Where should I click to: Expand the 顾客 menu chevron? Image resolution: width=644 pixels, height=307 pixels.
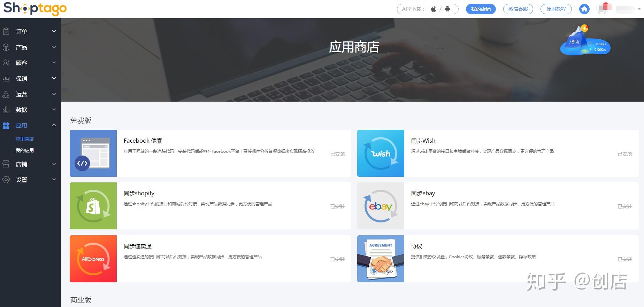pyautogui.click(x=54, y=63)
